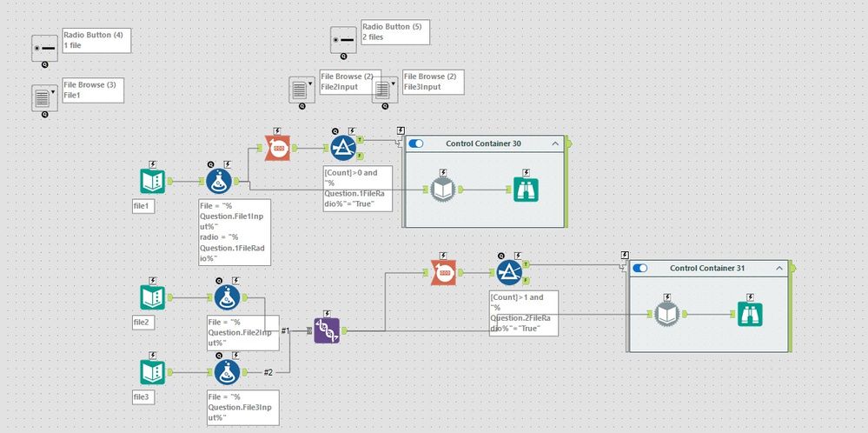Click the Control Container 30 output anchor
Screen dimensions: 868x433
coord(568,143)
